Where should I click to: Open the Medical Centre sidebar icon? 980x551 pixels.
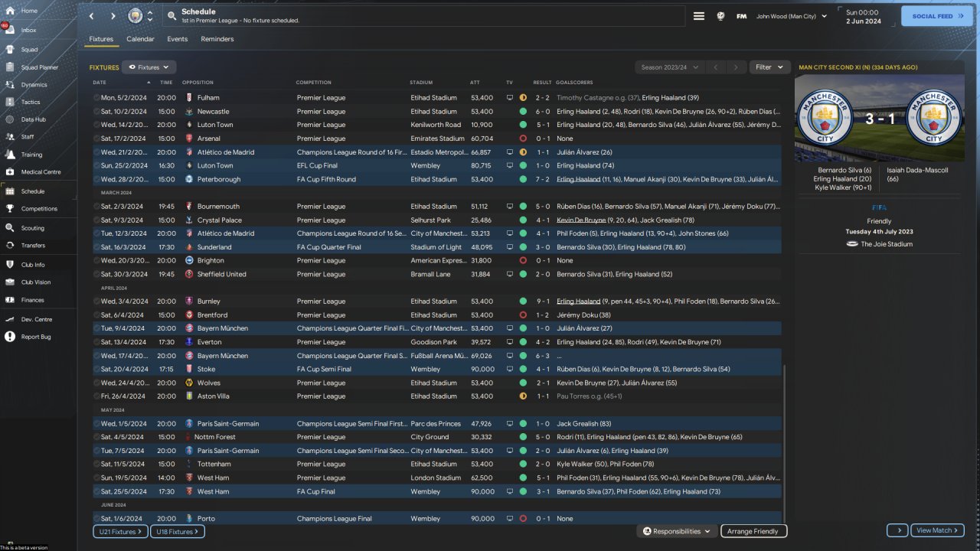point(10,172)
